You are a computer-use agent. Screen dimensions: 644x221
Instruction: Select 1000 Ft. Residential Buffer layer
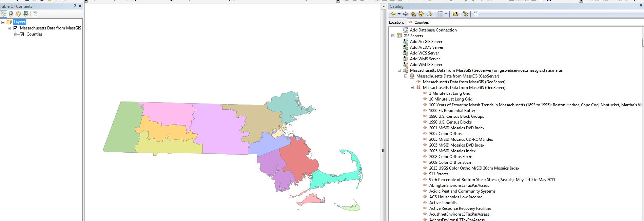tap(452, 111)
